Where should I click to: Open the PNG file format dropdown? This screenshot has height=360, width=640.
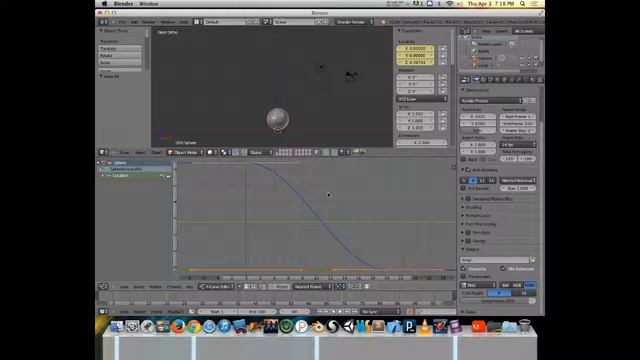(478, 285)
